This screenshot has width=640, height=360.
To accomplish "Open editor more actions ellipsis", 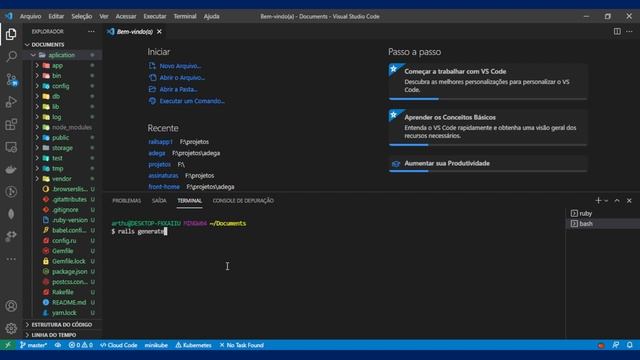I will coord(629,31).
